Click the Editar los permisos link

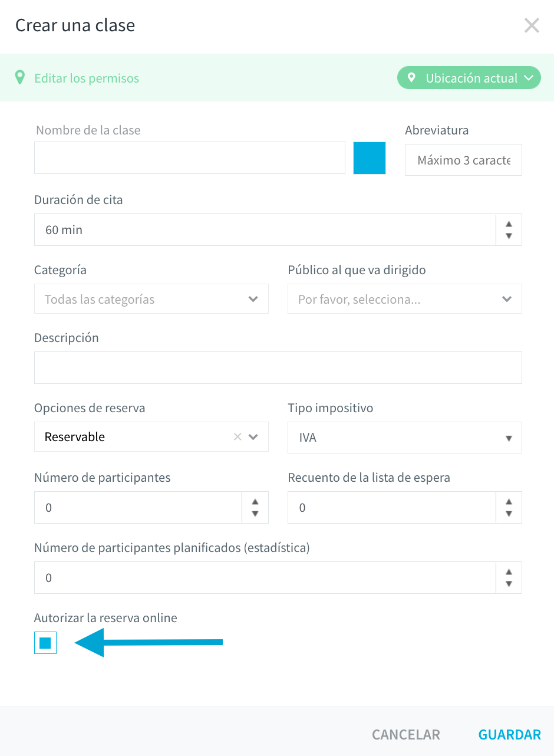click(87, 78)
